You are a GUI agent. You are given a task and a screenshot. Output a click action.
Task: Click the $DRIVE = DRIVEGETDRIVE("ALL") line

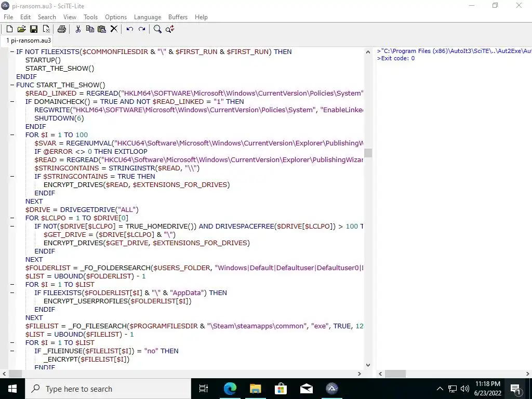pos(82,210)
